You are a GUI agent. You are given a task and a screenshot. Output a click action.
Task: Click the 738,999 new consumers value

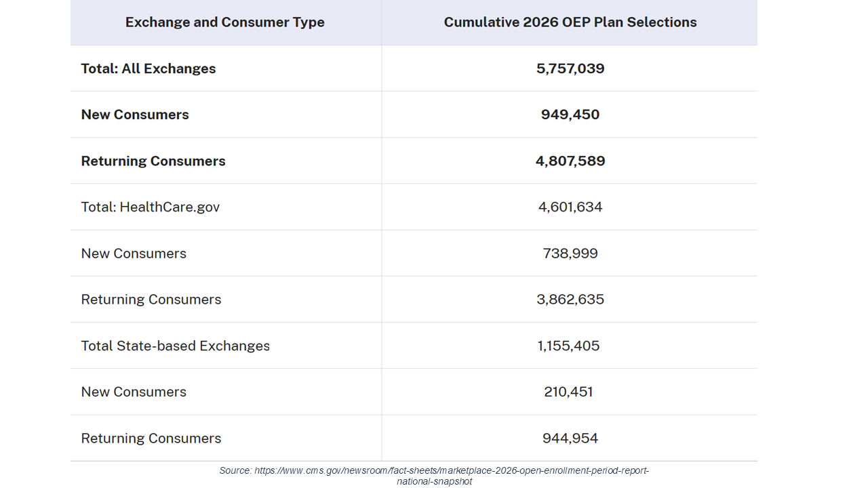(x=570, y=253)
